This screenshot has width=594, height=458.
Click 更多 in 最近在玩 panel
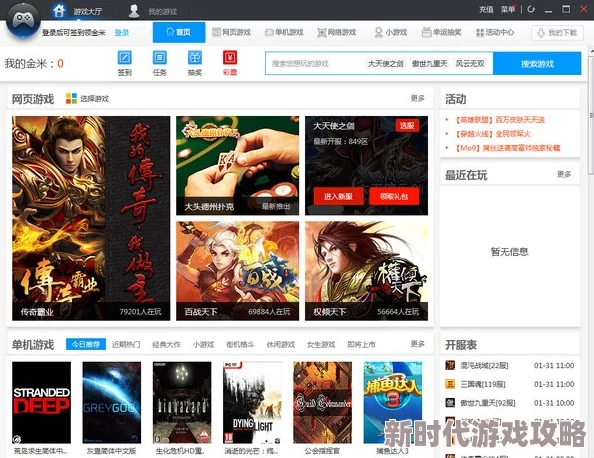(x=564, y=174)
